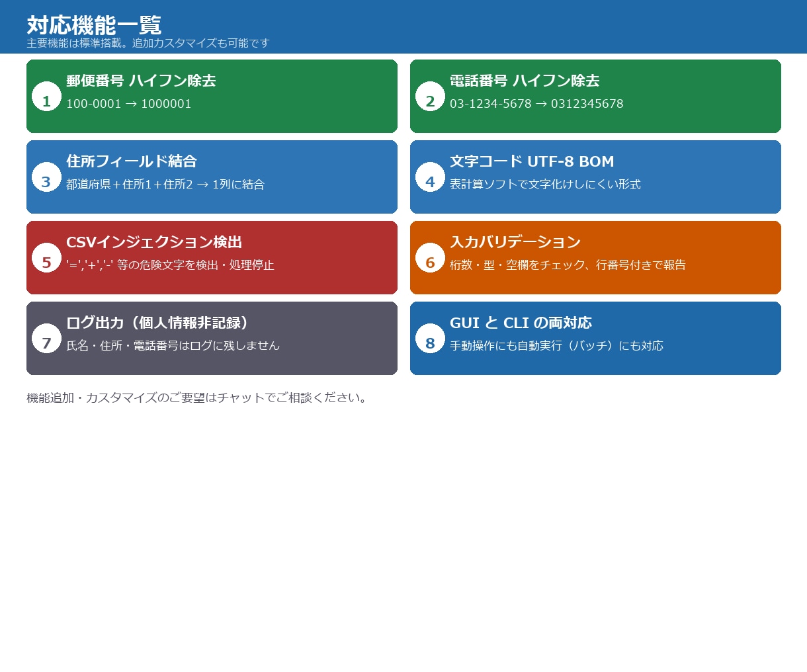Click the number 4 circle badge

(430, 177)
